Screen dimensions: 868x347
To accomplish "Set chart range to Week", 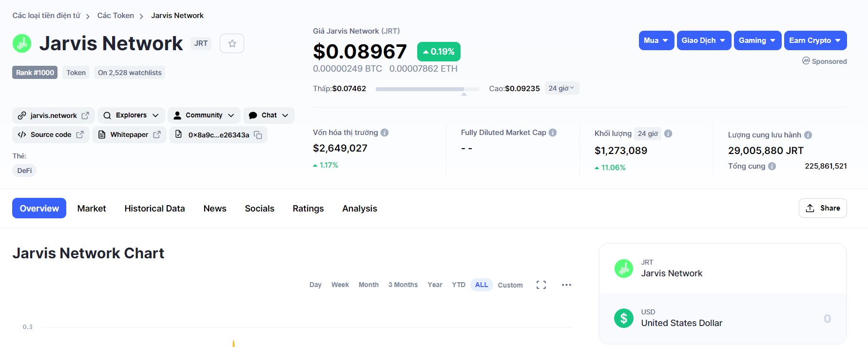I will click(x=340, y=285).
